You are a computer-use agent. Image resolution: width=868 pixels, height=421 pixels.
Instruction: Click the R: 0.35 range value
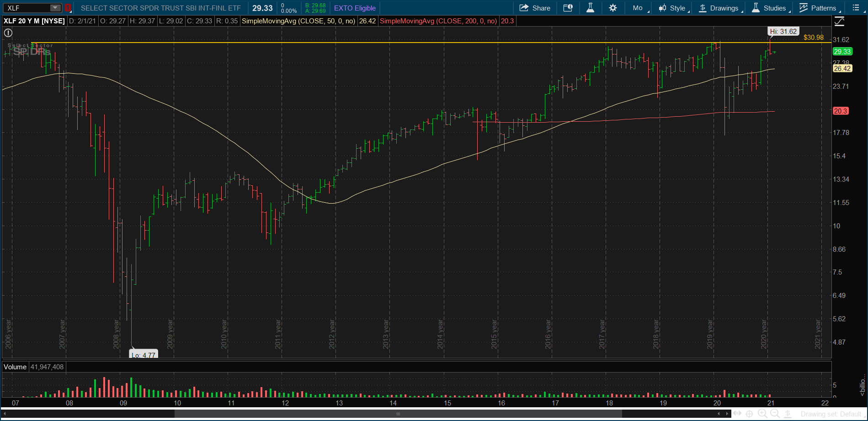click(x=227, y=21)
